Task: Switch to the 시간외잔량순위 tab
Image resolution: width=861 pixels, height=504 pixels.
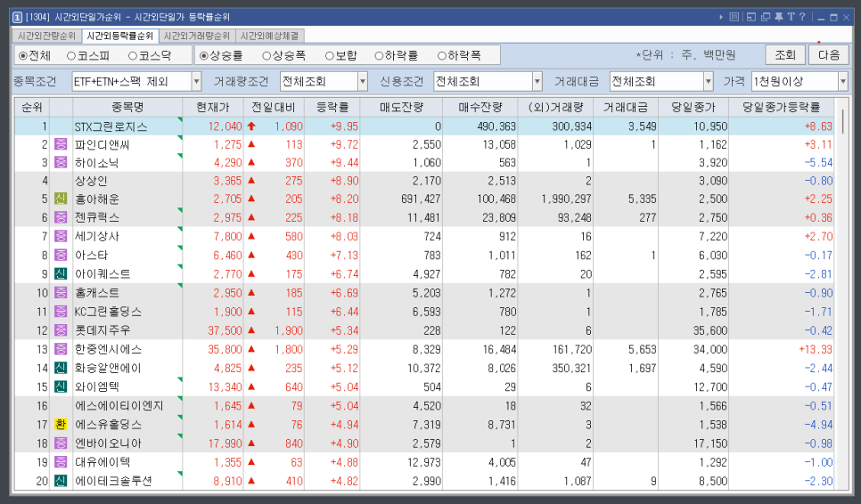Action: tap(46, 36)
